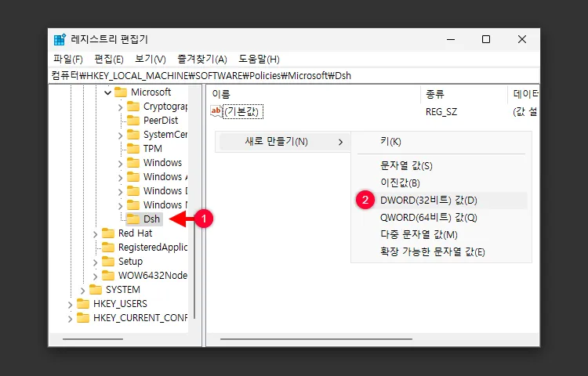The width and height of the screenshot is (588, 376).
Task: Click the Registry Editor app icon in title bar
Action: point(60,39)
